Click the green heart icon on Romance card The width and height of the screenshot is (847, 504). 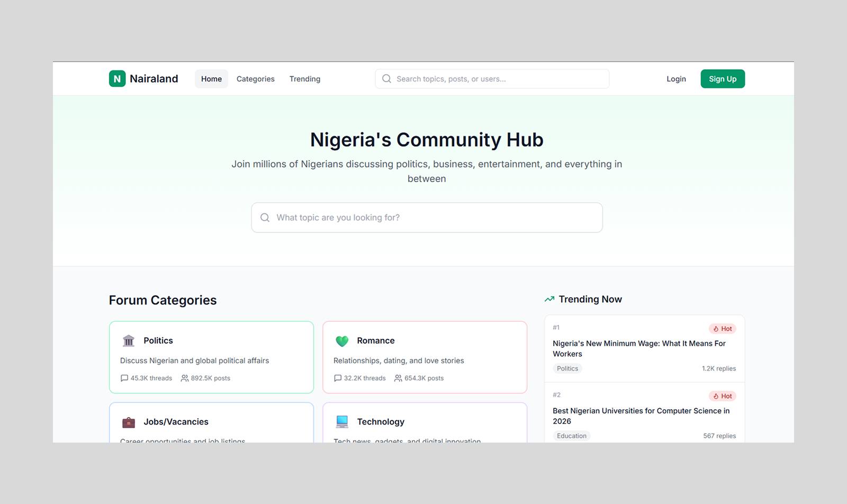coord(342,340)
